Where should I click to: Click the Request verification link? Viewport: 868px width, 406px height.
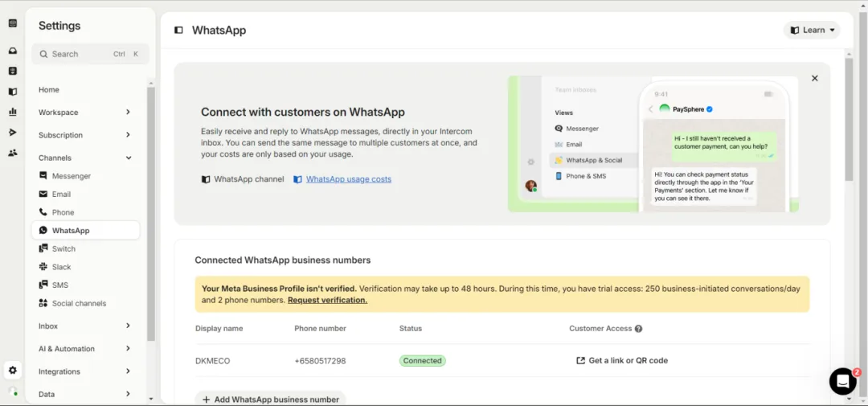[327, 300]
